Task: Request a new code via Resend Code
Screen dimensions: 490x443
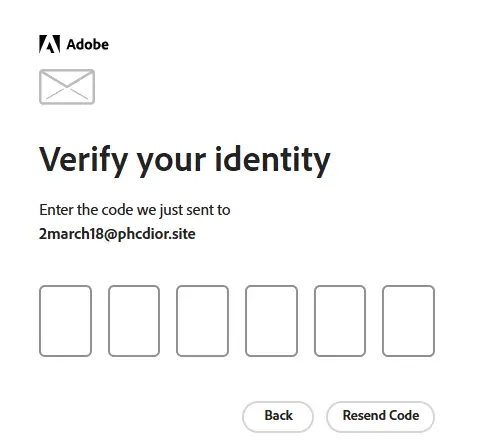Action: pyautogui.click(x=381, y=416)
